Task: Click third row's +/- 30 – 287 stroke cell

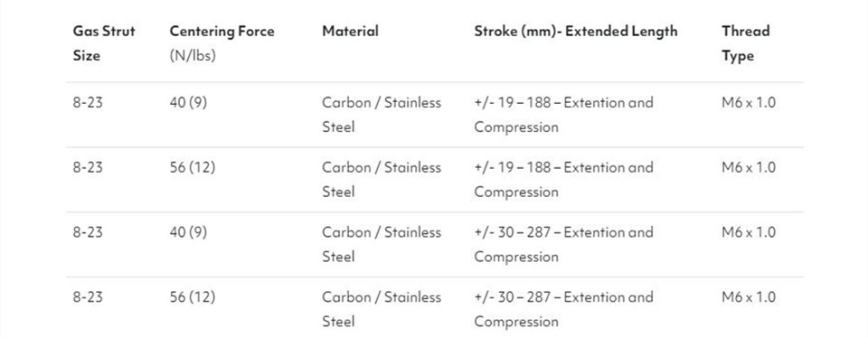Action: (563, 245)
